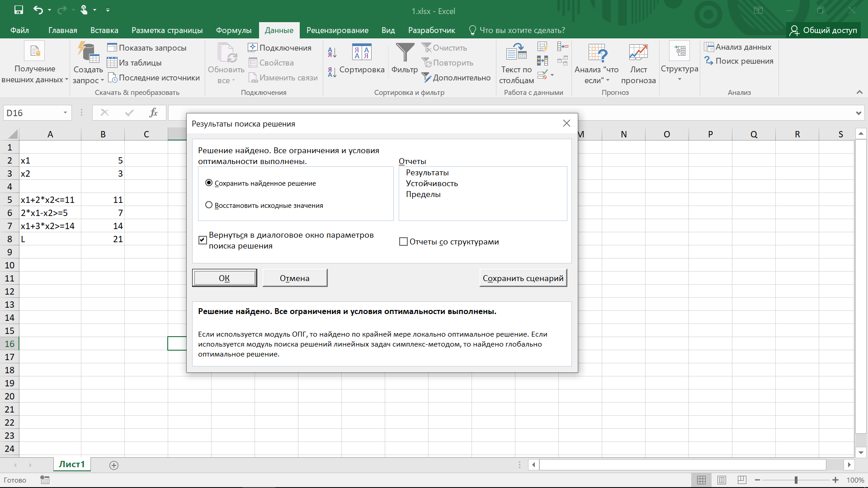Screen dimensions: 868x488
Task: Switch to Page Layout view icon
Action: [x=722, y=480]
